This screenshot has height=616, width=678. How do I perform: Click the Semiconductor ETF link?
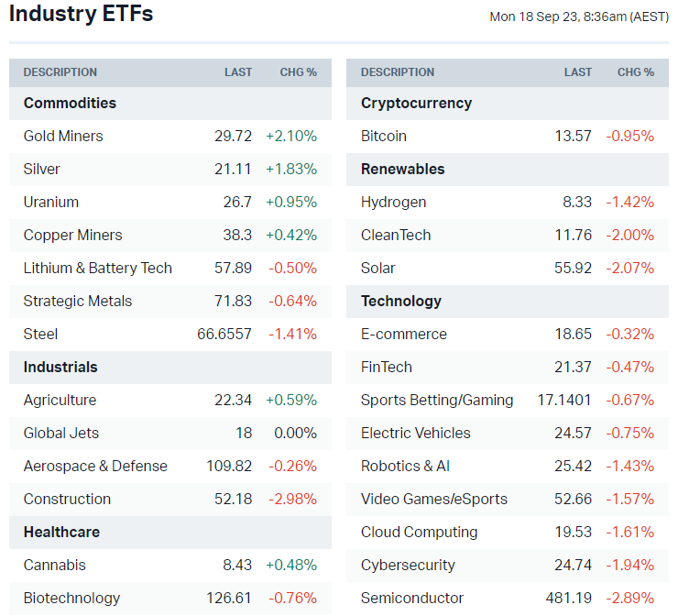click(x=412, y=598)
